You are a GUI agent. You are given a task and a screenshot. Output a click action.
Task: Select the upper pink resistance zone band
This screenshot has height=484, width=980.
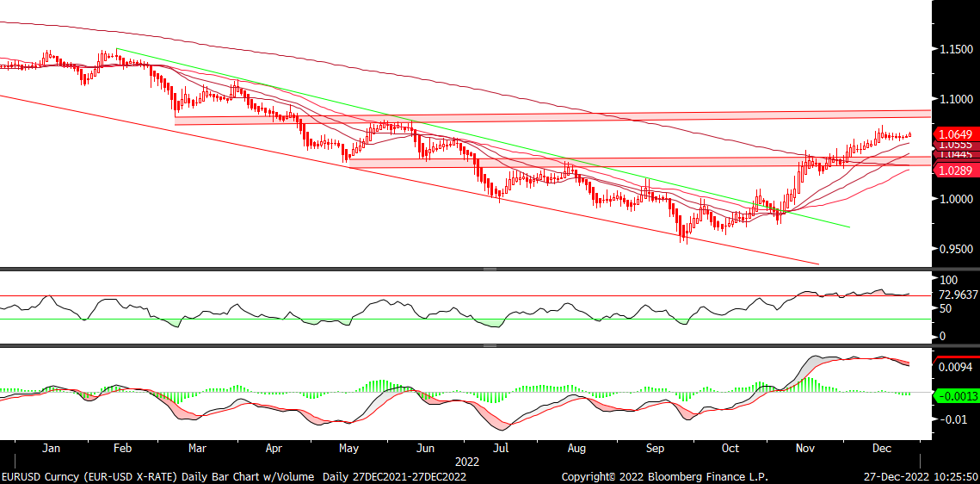(552, 117)
